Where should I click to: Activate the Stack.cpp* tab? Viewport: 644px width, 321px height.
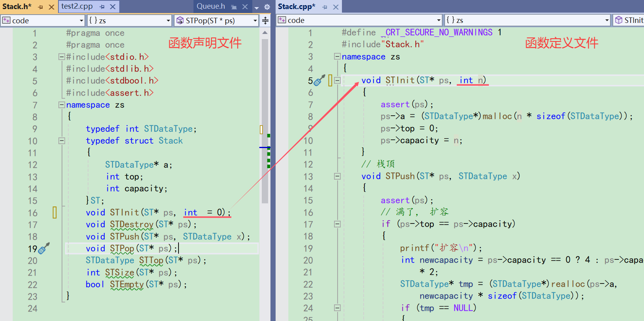pos(297,6)
